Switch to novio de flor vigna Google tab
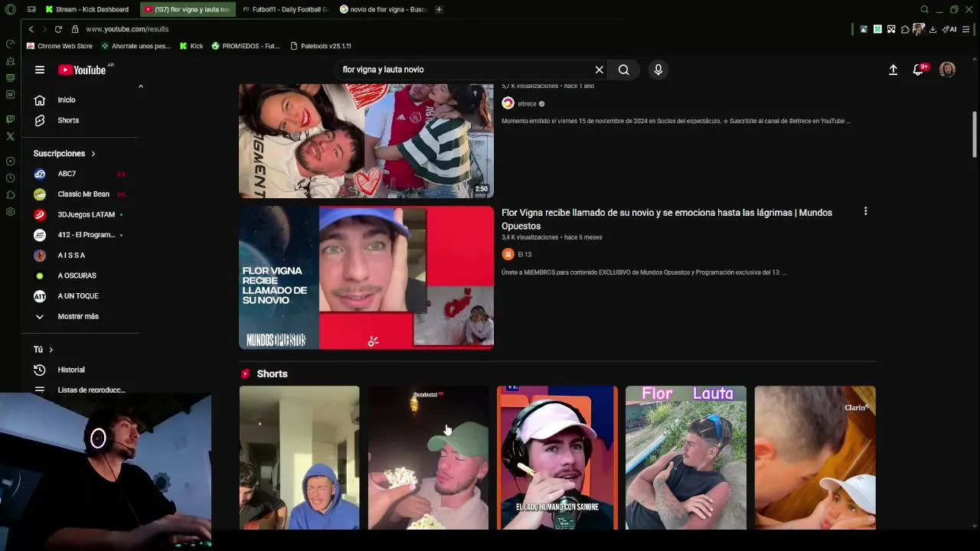The width and height of the screenshot is (980, 551). (x=382, y=9)
